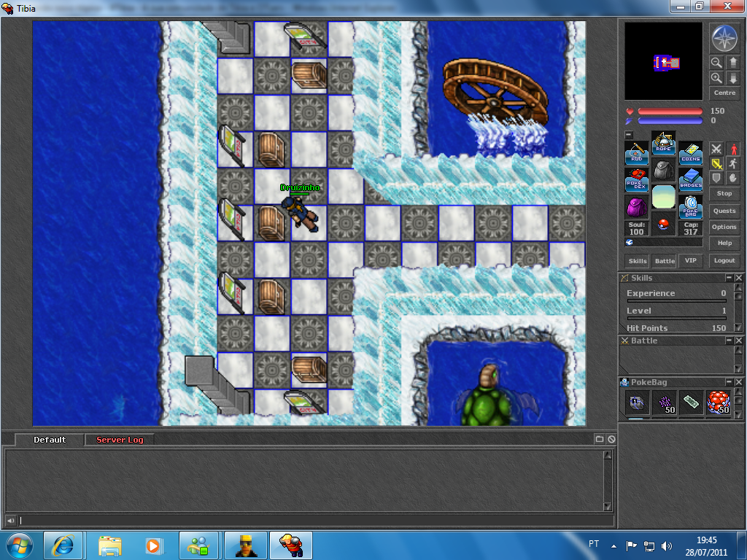Image resolution: width=747 pixels, height=560 pixels.
Task: Click Battle panel scroll up arrow
Action: (738, 350)
